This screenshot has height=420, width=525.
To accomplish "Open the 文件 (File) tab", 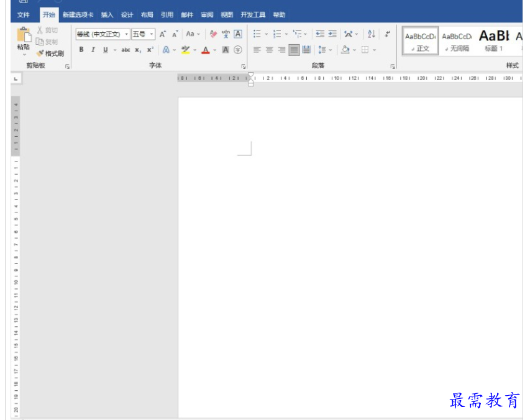I will click(x=24, y=15).
